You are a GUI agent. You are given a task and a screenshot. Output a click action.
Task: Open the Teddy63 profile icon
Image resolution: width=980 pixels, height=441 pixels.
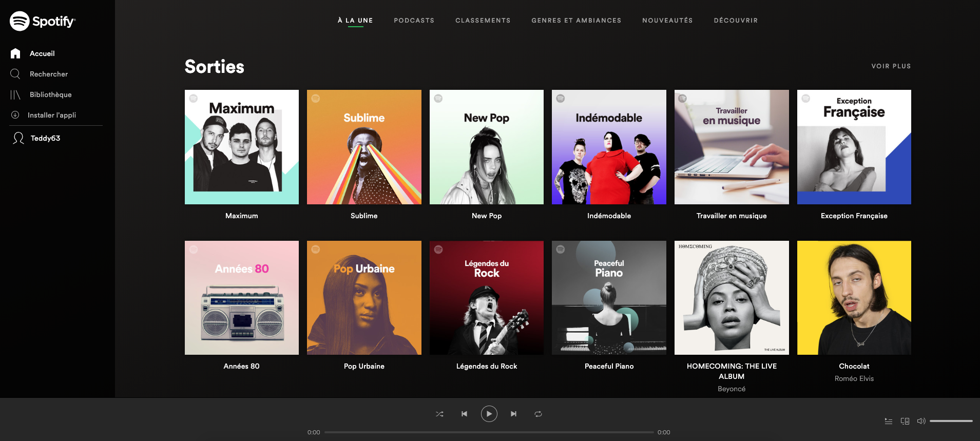18,138
